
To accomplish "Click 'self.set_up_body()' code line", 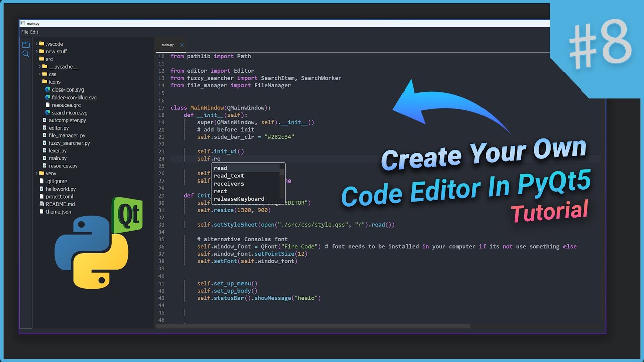I will coord(227,291).
